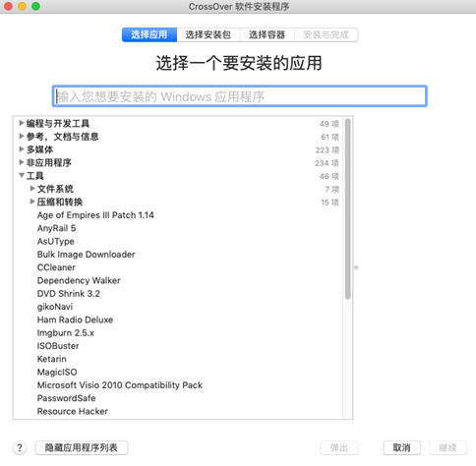Click the 工具 category label

coord(34,176)
